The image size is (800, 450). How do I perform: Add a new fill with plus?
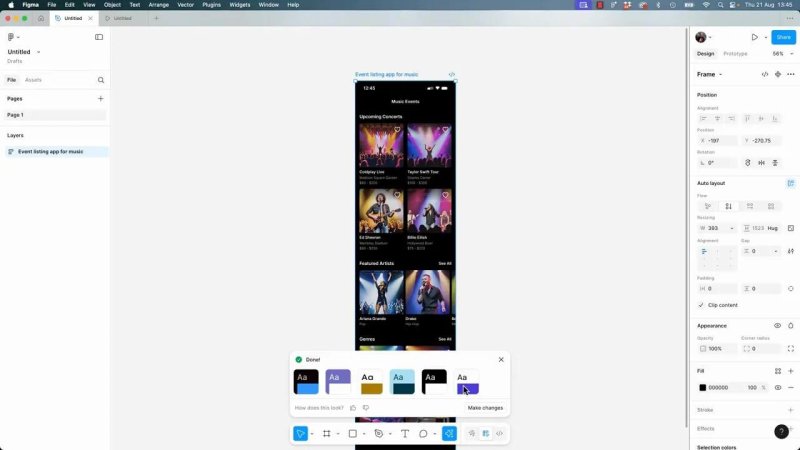pos(791,371)
